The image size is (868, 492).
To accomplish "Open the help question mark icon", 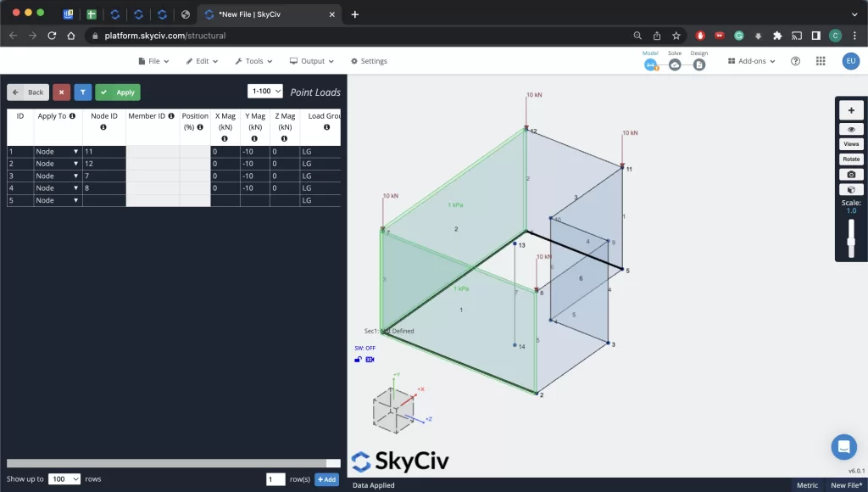I will (x=795, y=61).
